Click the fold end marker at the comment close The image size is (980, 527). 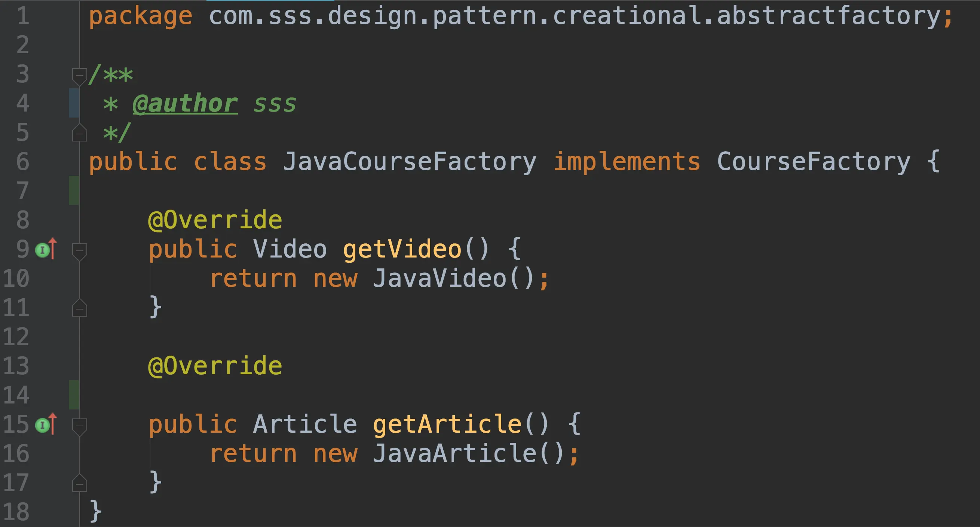80,132
